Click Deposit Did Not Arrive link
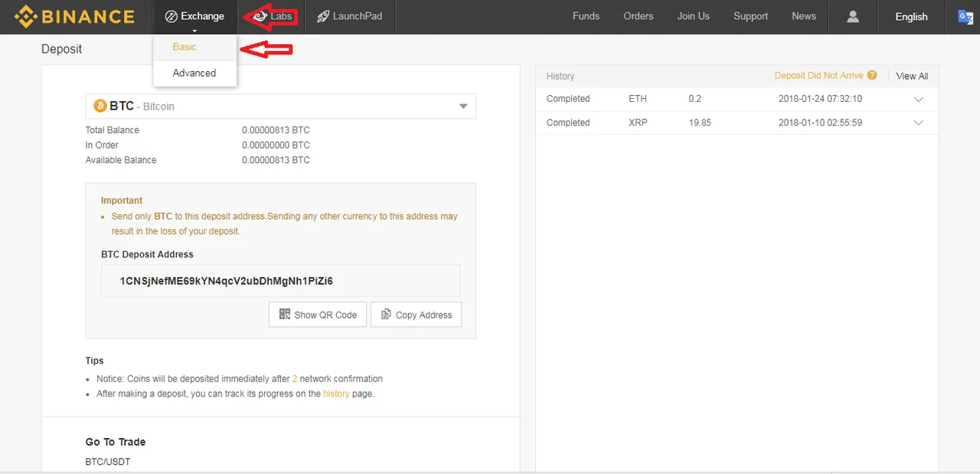The width and height of the screenshot is (980, 474). [x=818, y=75]
